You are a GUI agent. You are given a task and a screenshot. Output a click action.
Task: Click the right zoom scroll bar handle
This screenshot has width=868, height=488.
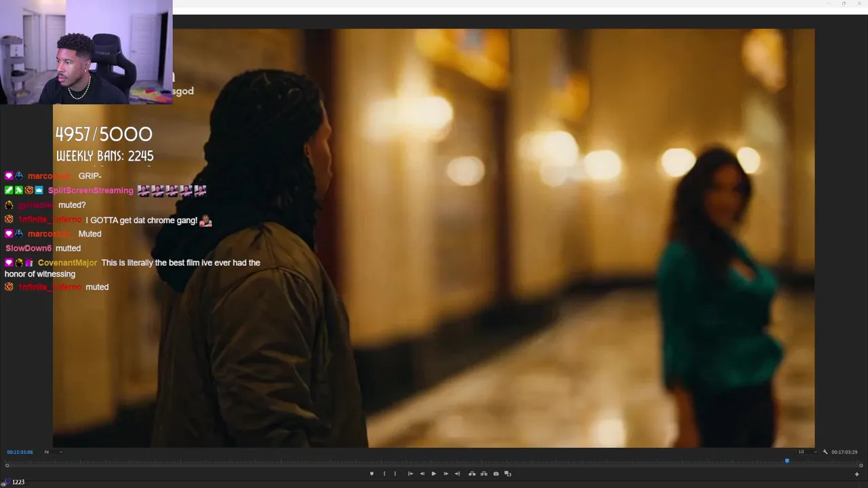861,466
